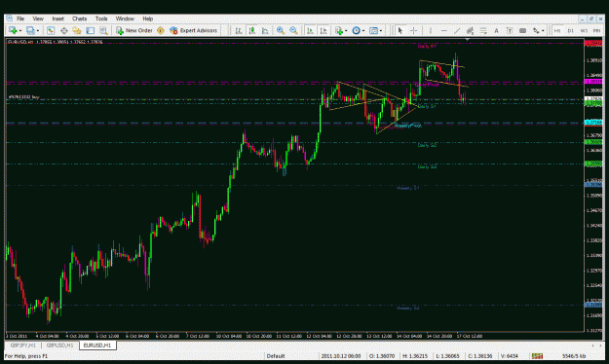The width and height of the screenshot is (609, 364).
Task: Click the cyan price tag on the price axis
Action: (593, 123)
